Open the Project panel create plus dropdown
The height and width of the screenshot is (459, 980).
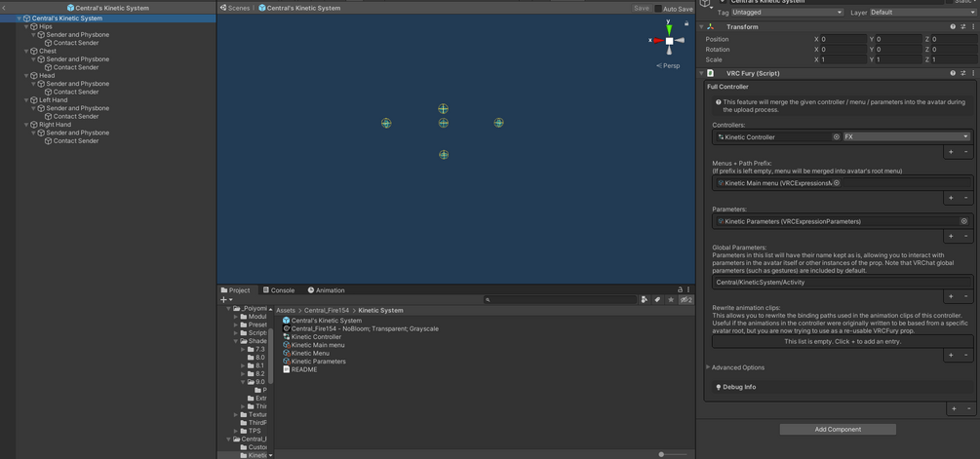226,300
